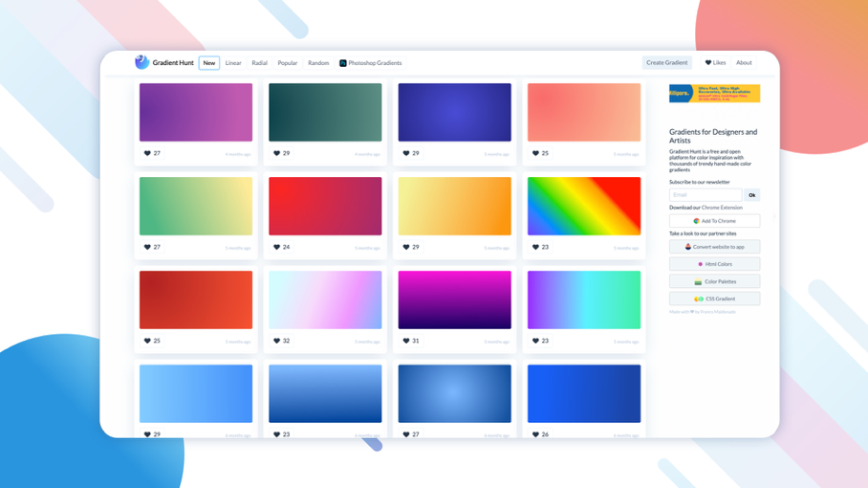This screenshot has width=868, height=488.
Task: Switch to the Linear gradients tab
Action: click(233, 63)
